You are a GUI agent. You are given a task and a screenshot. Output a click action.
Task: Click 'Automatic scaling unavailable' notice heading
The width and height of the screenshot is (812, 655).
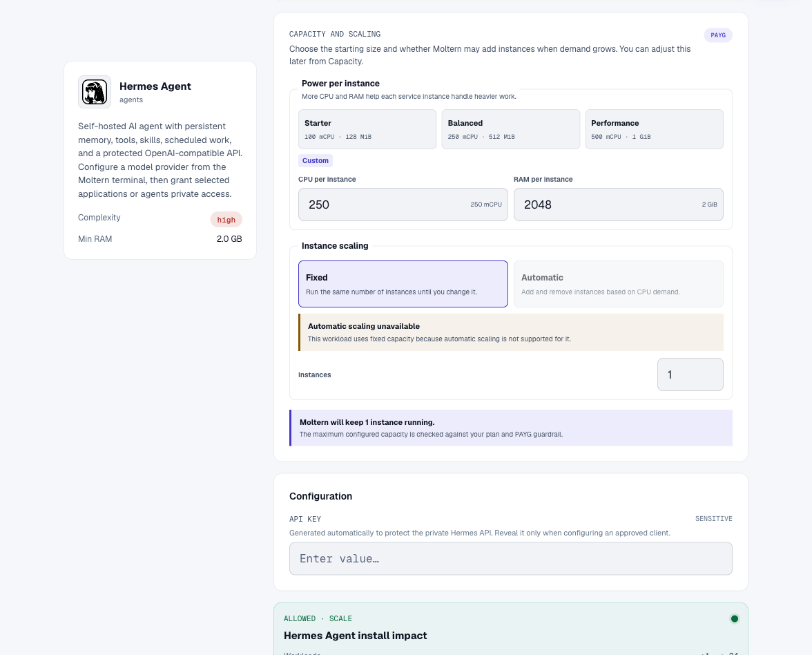click(363, 326)
